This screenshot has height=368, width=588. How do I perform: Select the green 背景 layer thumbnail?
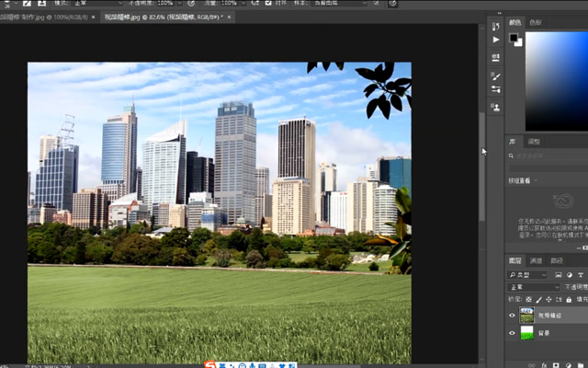click(526, 332)
